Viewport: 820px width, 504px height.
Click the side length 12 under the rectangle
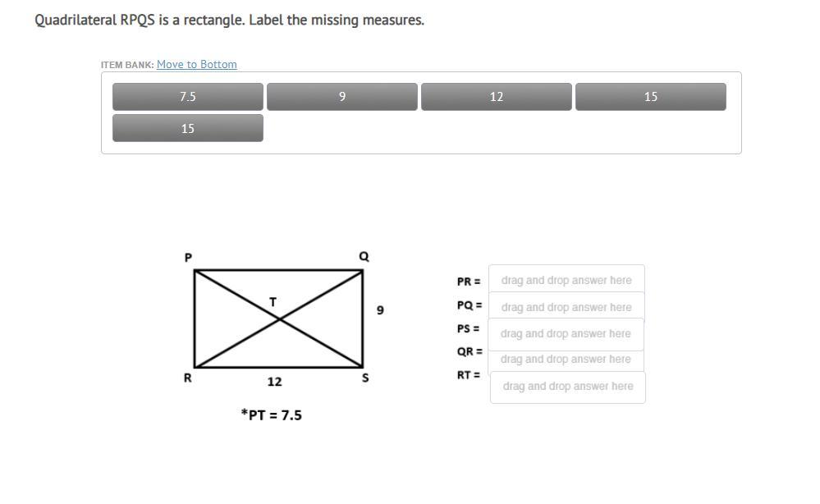[274, 382]
